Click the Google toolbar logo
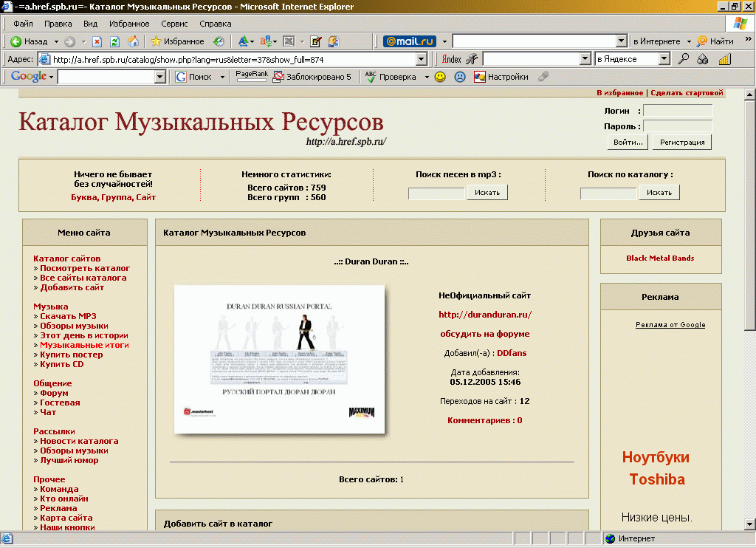The height and width of the screenshot is (548, 756). pos(29,77)
